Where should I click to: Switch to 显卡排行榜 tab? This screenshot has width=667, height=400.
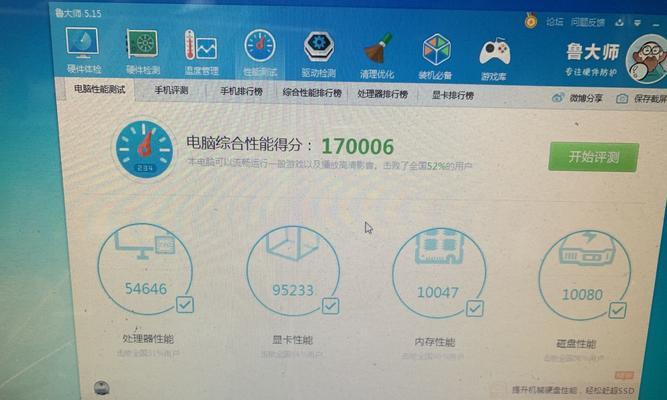click(x=453, y=95)
